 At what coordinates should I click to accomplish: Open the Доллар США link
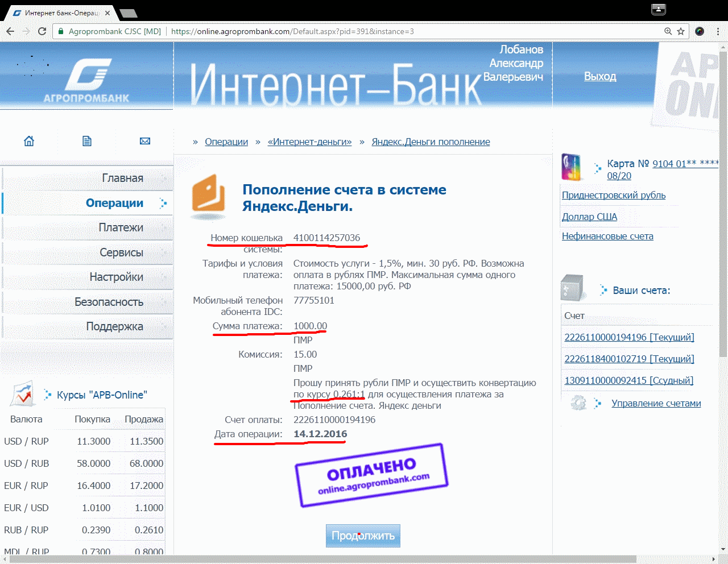589,217
